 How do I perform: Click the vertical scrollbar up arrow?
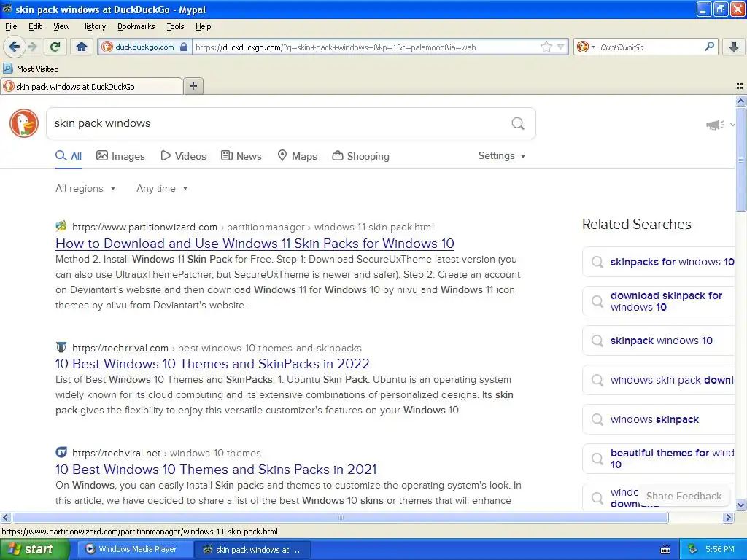coord(740,101)
